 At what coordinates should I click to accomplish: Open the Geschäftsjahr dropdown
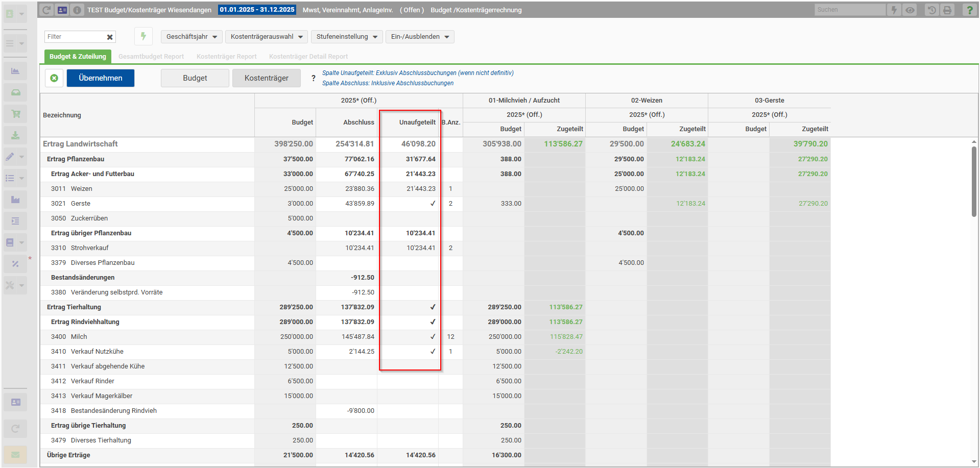(x=192, y=37)
